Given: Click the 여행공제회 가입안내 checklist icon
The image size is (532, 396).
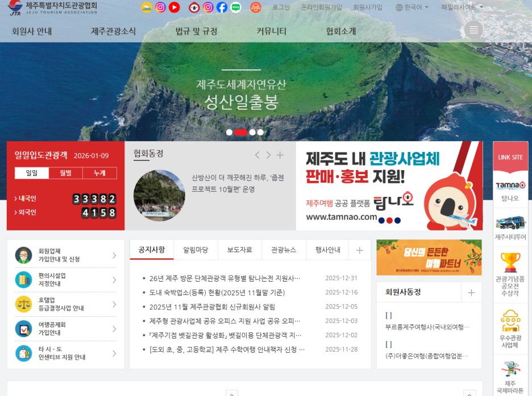Looking at the screenshot, I should [23, 328].
